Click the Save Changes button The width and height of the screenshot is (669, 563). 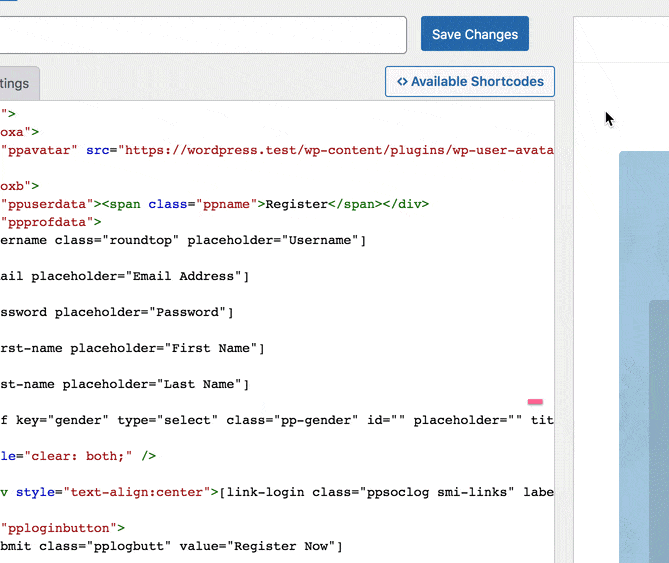click(x=474, y=34)
